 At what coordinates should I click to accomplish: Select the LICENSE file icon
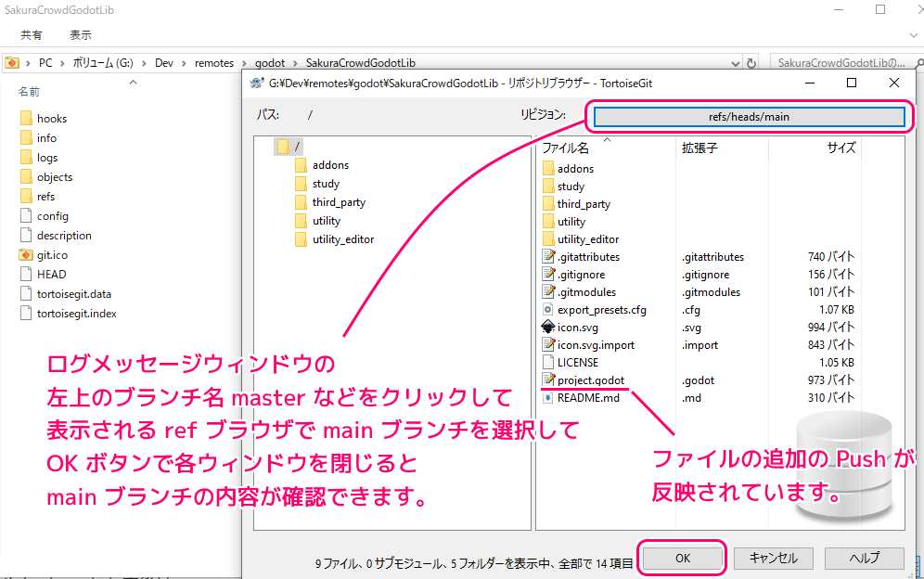(547, 362)
